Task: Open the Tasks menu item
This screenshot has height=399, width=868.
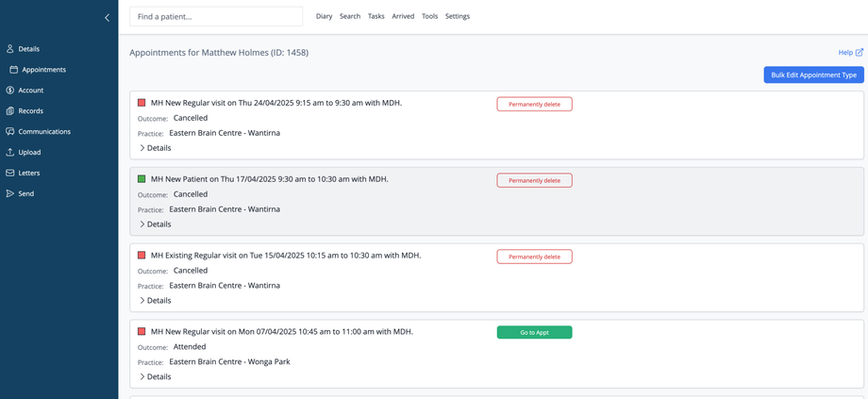Action: 376,16
